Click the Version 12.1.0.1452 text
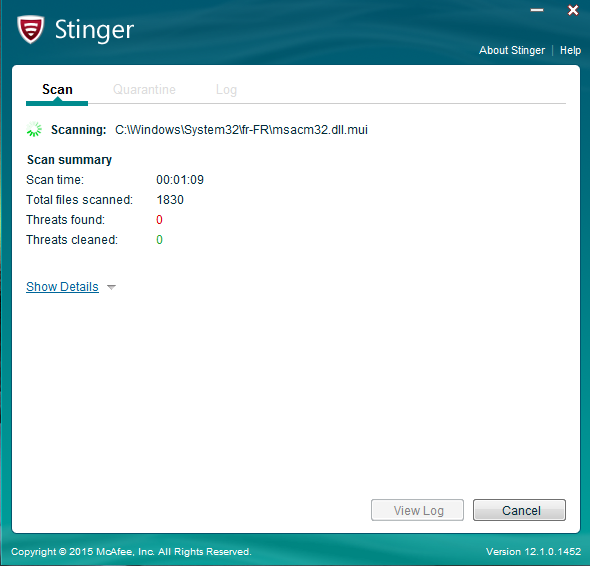This screenshot has width=590, height=566. (x=534, y=552)
